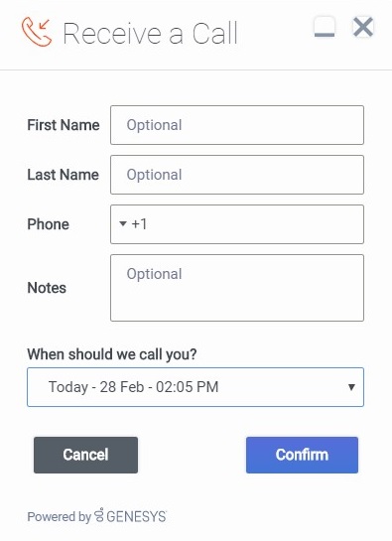
Task: Close the Receive a Call widget
Action: [363, 27]
